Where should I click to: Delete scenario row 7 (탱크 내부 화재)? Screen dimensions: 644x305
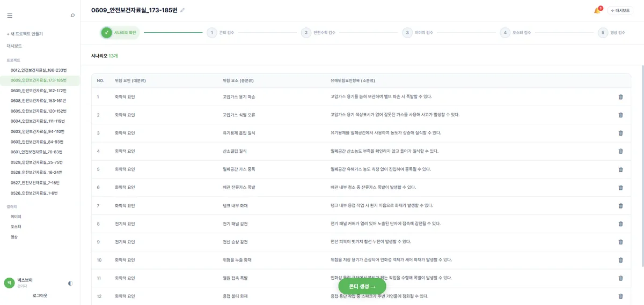pos(620,206)
